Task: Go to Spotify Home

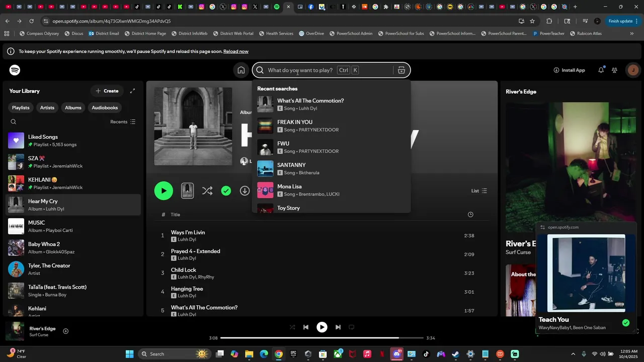Action: (x=241, y=70)
